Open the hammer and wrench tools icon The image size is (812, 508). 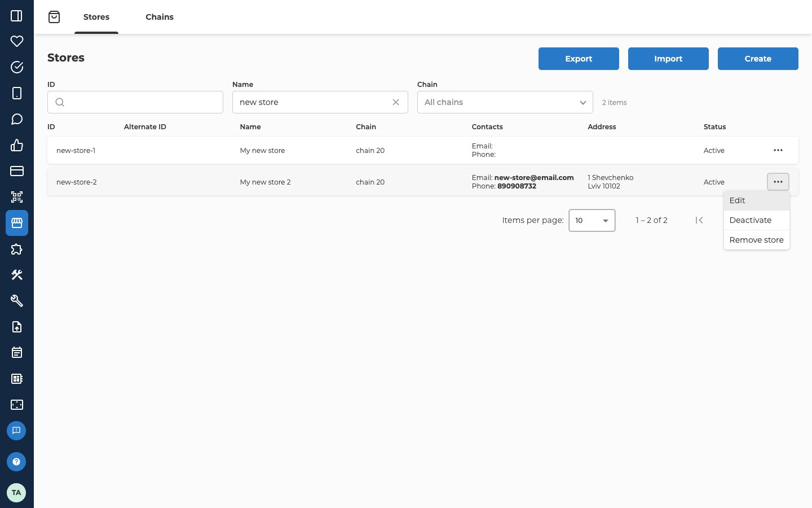[17, 275]
